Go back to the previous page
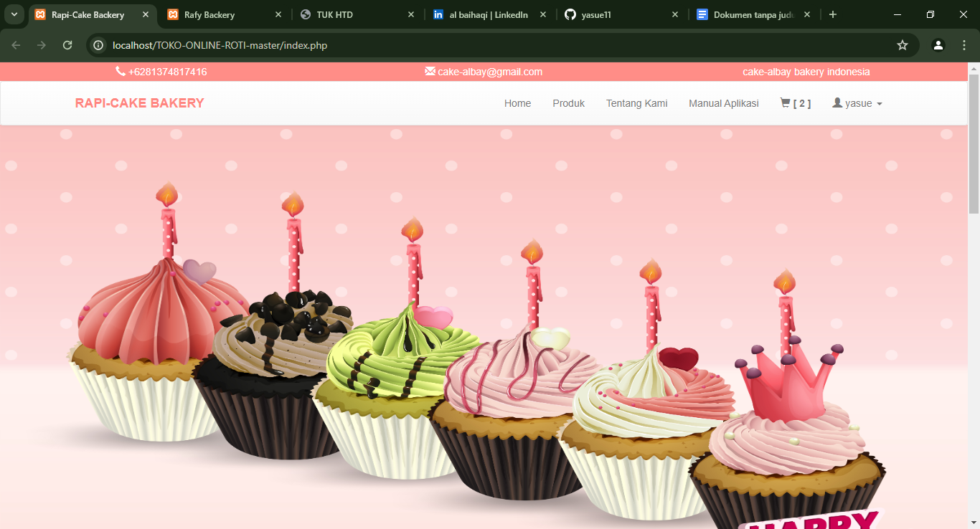980x529 pixels. click(16, 45)
